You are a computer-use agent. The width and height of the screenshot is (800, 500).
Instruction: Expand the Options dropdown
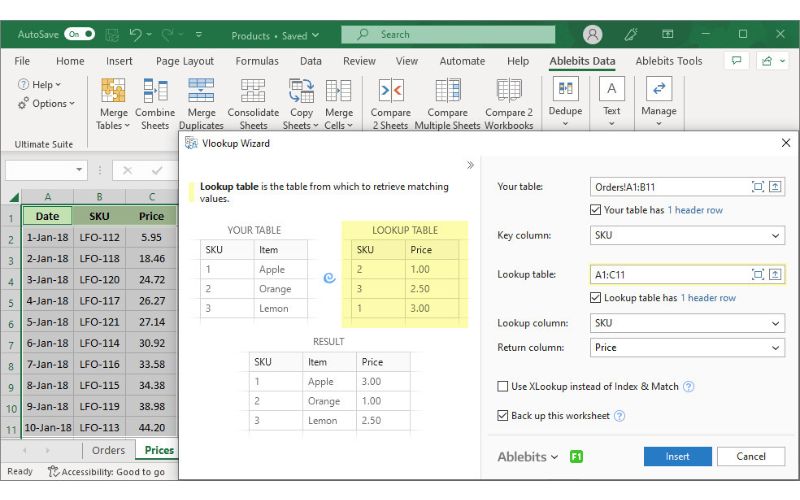tap(46, 104)
